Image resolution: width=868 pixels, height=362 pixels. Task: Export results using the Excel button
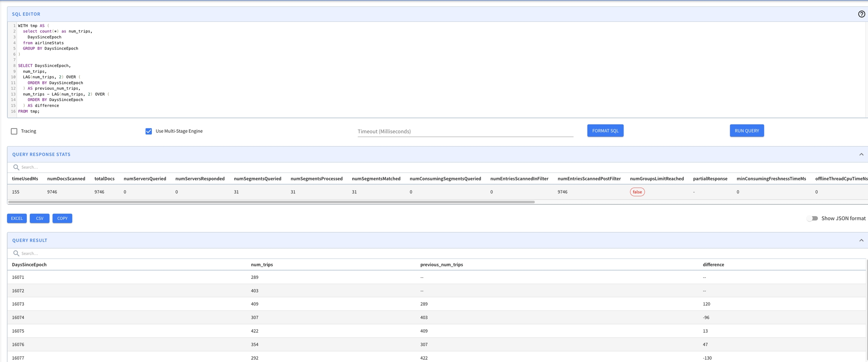(x=17, y=218)
